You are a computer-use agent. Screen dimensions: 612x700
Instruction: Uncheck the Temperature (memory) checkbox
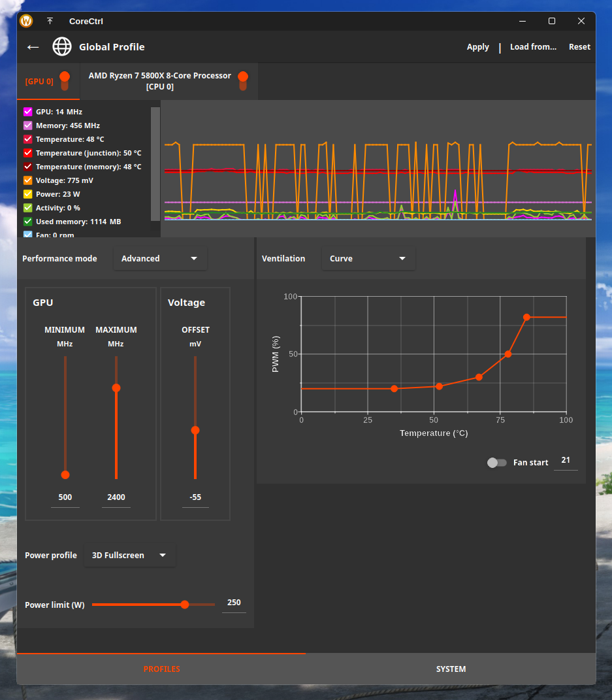click(27, 167)
